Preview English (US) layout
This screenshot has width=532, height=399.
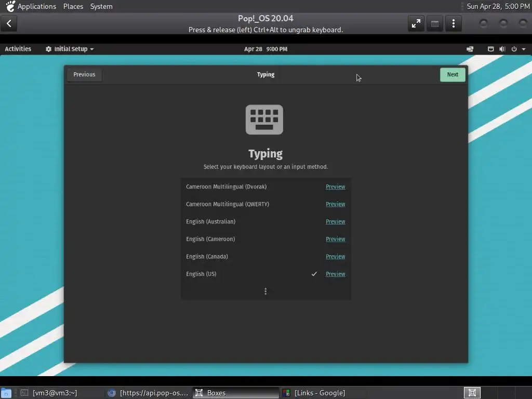335,274
